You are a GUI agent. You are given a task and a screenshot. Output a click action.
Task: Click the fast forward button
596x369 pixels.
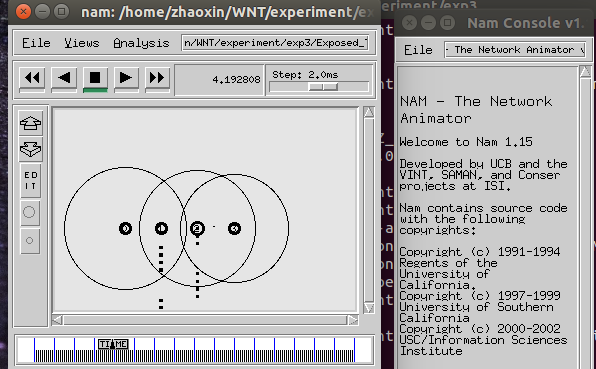157,78
